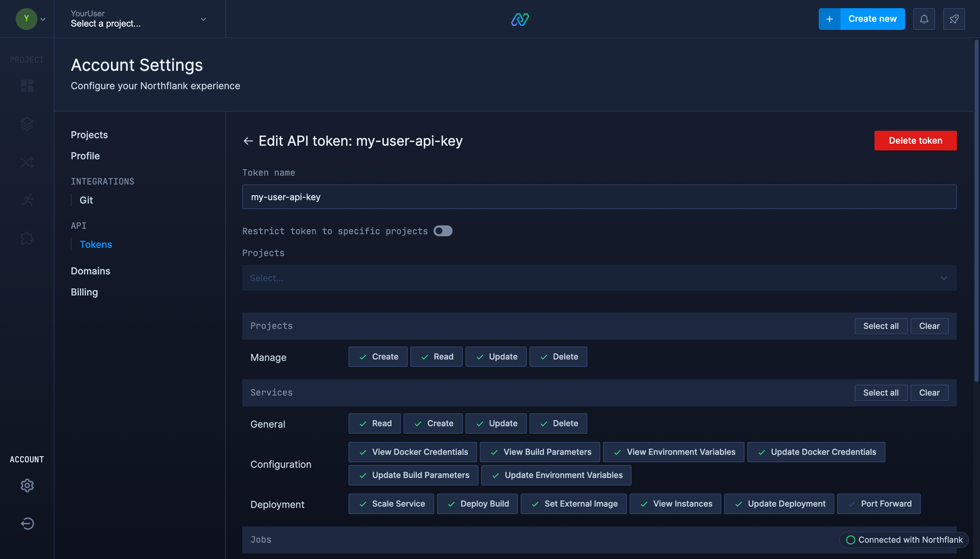Open the Projects Select... dropdown

[x=599, y=277]
